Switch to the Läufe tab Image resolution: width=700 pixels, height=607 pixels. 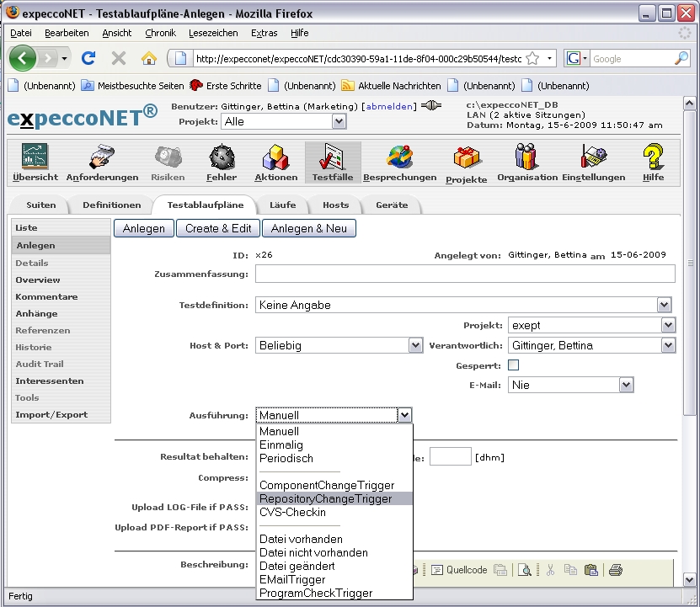[x=282, y=205]
